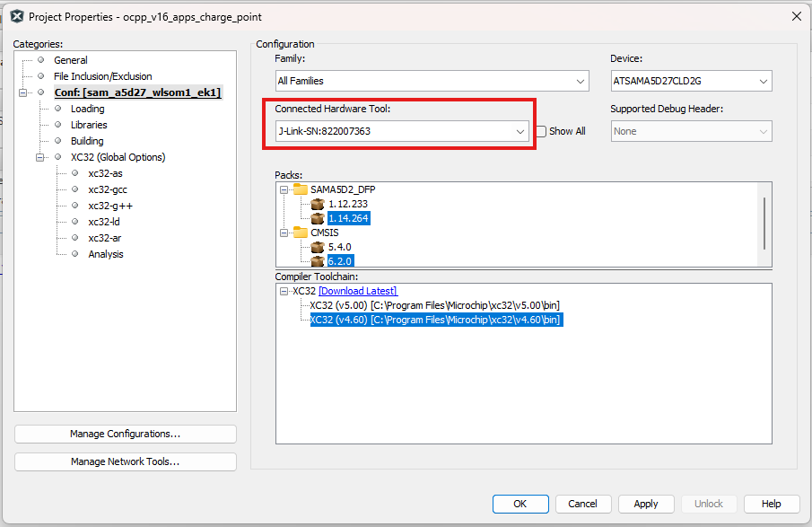
Task: Collapse the SAMA5D2_DFP pack folder
Action: pyautogui.click(x=284, y=189)
